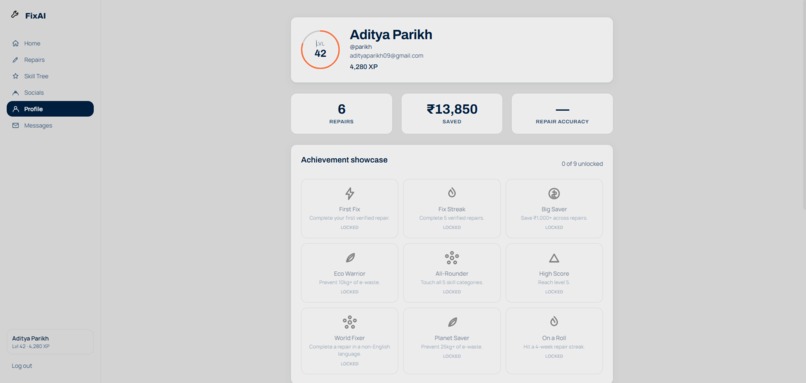Viewport: 806px width, 383px height.
Task: Click the All-Rounder dots icon
Action: pyautogui.click(x=452, y=258)
